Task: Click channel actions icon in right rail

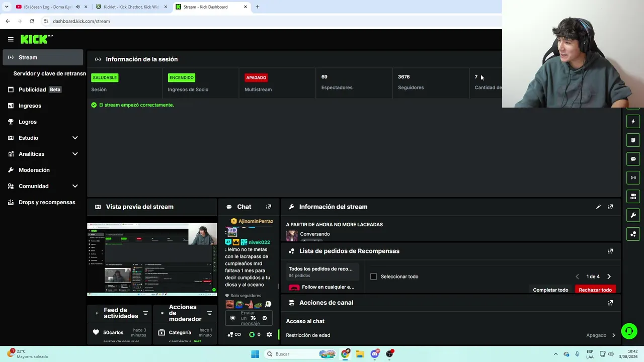Action: tap(633, 197)
